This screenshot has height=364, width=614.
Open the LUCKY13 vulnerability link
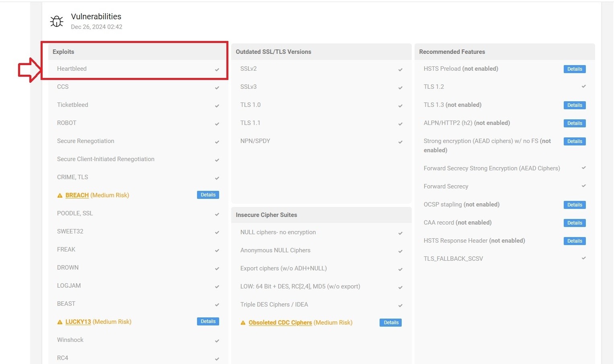pyautogui.click(x=78, y=322)
